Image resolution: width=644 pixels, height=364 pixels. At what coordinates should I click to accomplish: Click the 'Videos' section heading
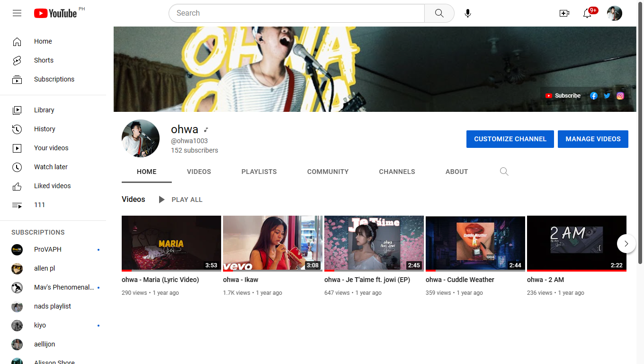(134, 200)
